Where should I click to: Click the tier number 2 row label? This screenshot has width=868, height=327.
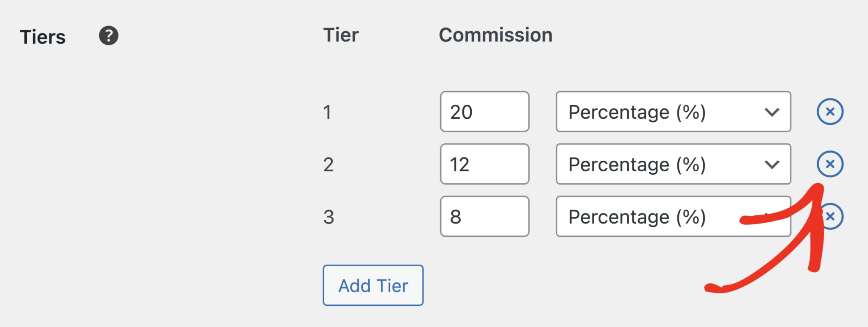[328, 165]
